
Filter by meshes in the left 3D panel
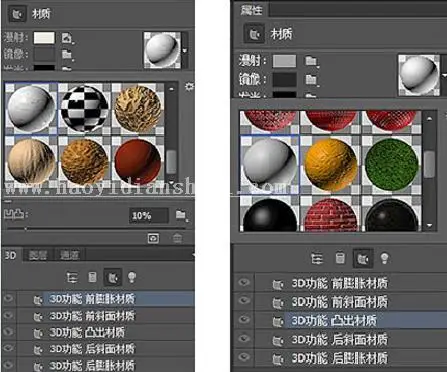tap(92, 277)
